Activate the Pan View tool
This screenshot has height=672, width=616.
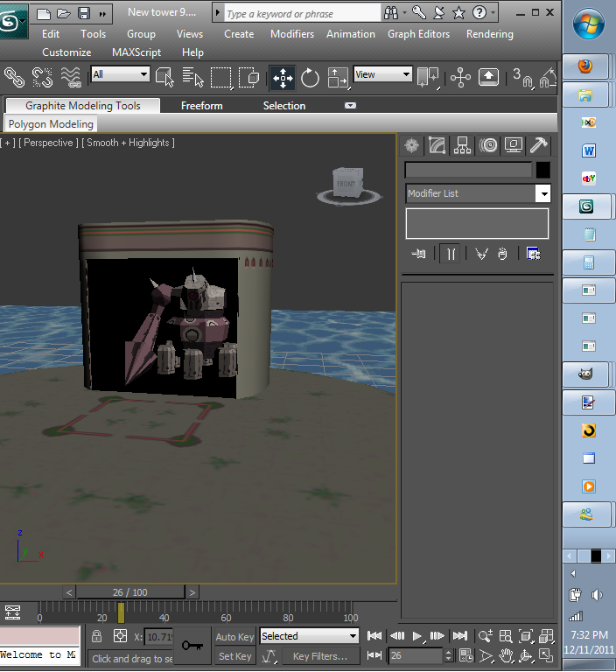tap(507, 655)
